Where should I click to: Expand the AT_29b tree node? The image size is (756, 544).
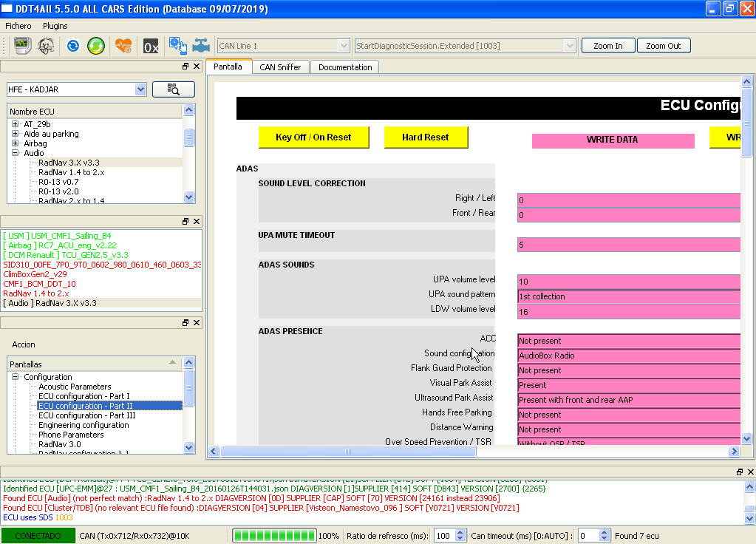[x=16, y=124]
